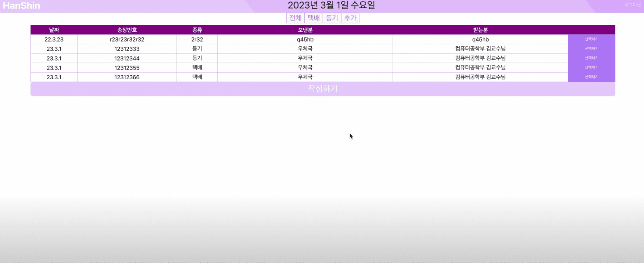Select the 종류 column header
Screen dimensions: 644x263
point(197,30)
